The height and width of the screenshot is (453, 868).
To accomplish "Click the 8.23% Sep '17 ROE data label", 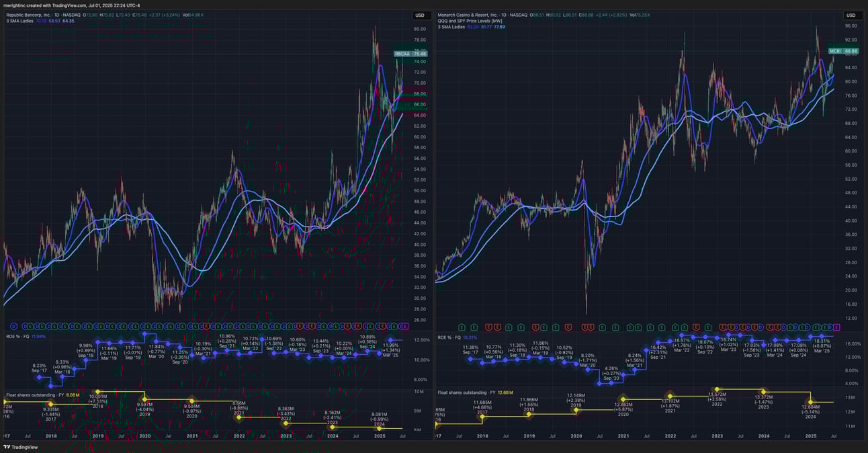I will [x=40, y=368].
